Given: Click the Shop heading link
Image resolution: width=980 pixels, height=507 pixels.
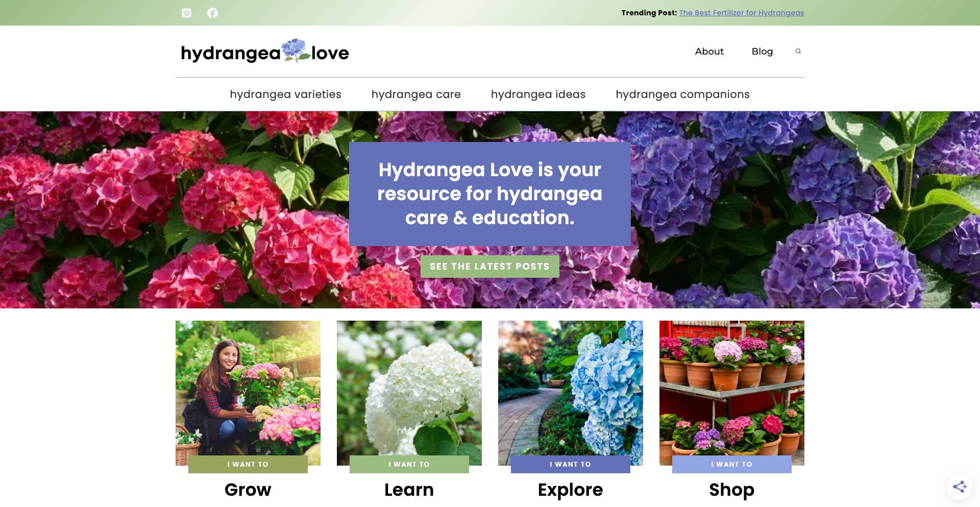Looking at the screenshot, I should [731, 490].
